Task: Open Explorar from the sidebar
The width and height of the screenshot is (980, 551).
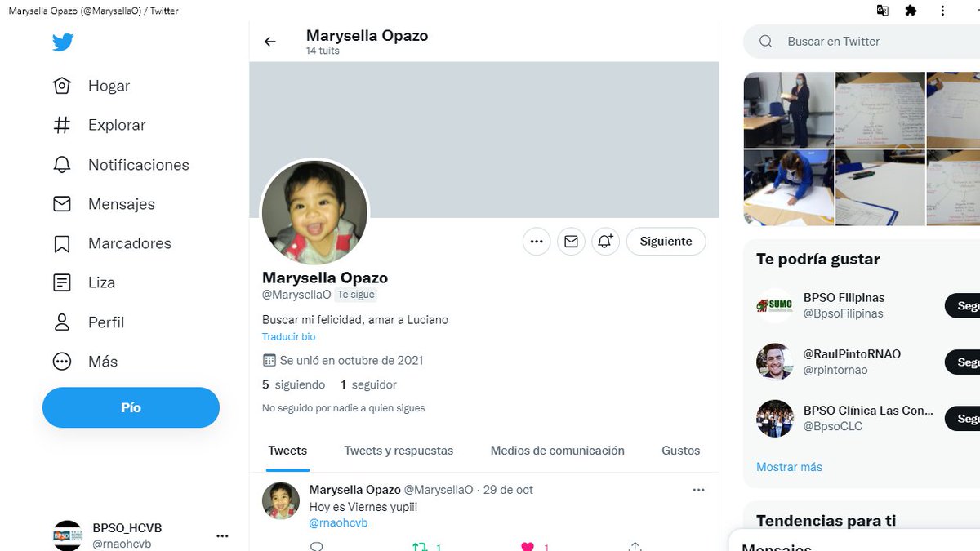Action: (99, 125)
